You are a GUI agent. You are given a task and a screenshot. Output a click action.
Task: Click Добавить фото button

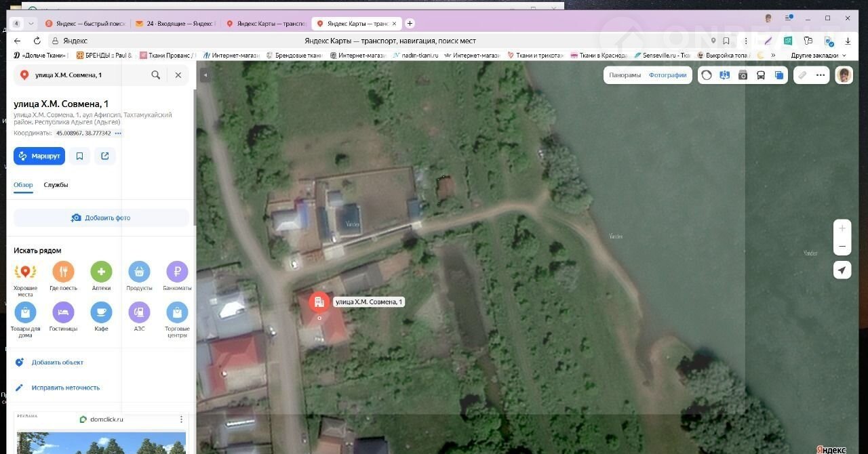tap(101, 218)
